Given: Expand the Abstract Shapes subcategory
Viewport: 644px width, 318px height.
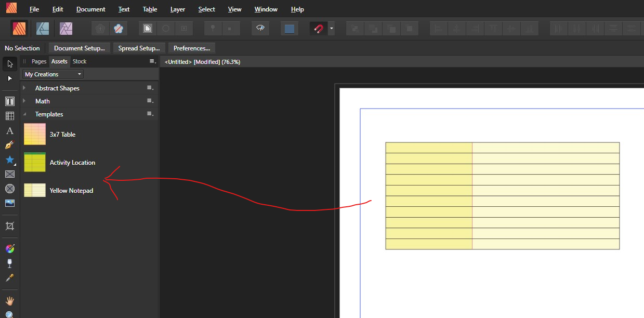Looking at the screenshot, I should tap(24, 88).
